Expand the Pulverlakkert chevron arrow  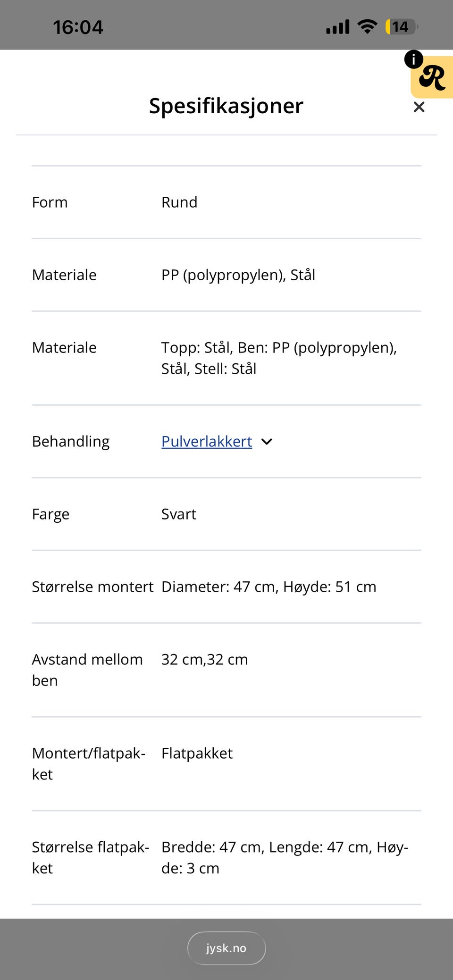[x=267, y=442]
